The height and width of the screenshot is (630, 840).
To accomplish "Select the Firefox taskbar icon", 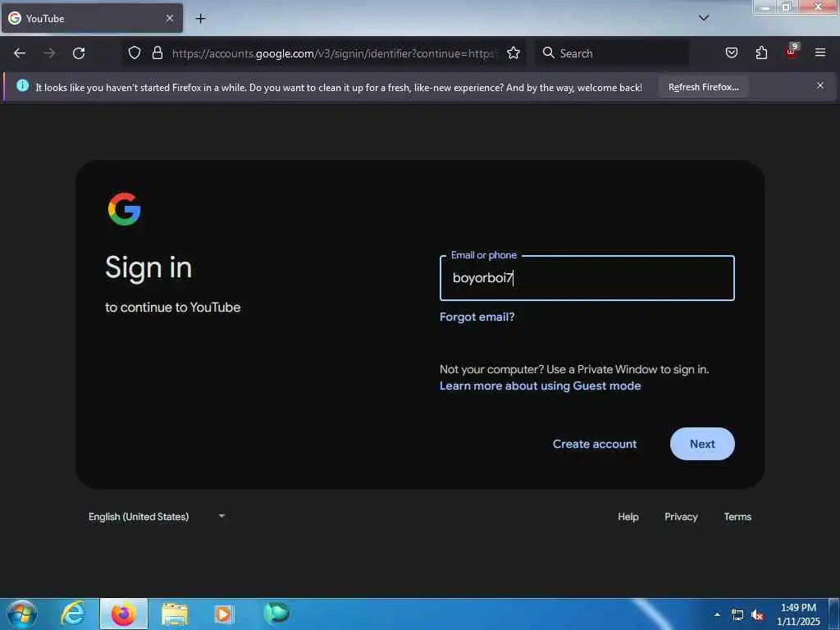I will click(124, 614).
